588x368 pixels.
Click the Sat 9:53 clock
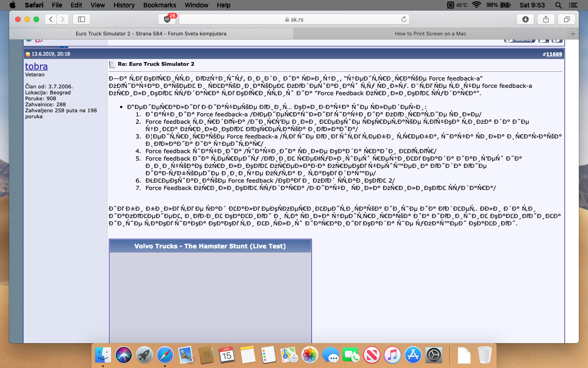[x=531, y=5]
